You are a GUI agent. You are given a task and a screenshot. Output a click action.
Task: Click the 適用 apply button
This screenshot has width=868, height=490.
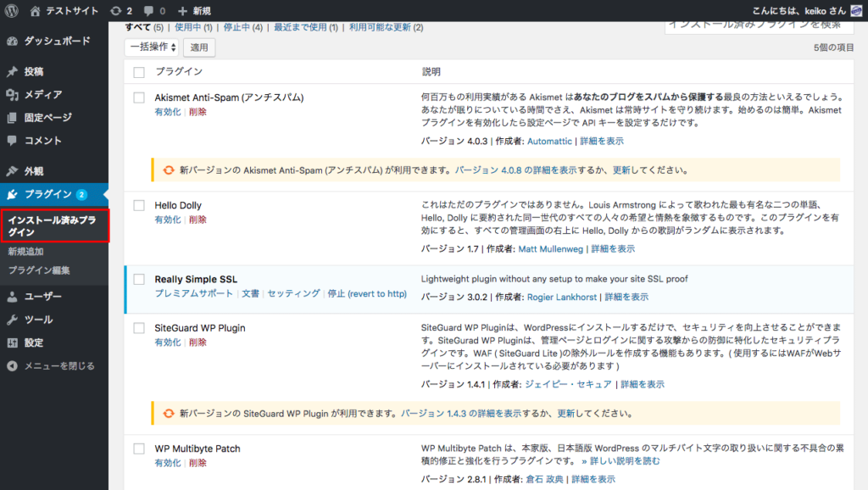point(199,47)
